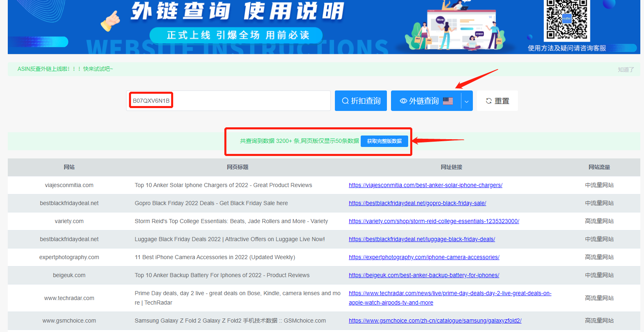Click the 共查询到数据 3200+ 条 result text

(x=299, y=141)
